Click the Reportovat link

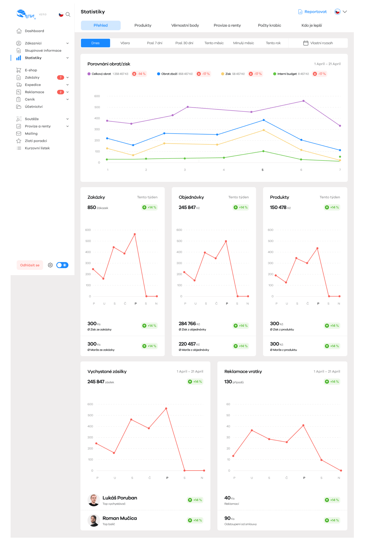click(x=315, y=12)
